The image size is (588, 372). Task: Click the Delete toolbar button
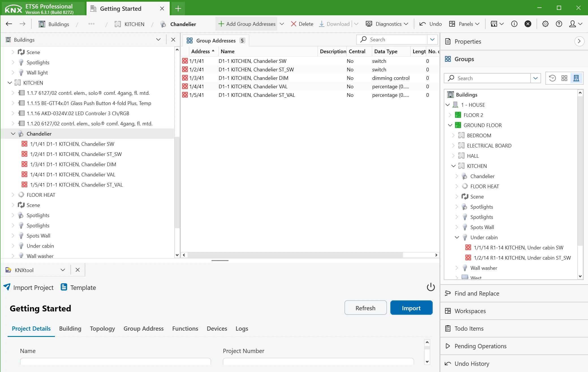[302, 24]
